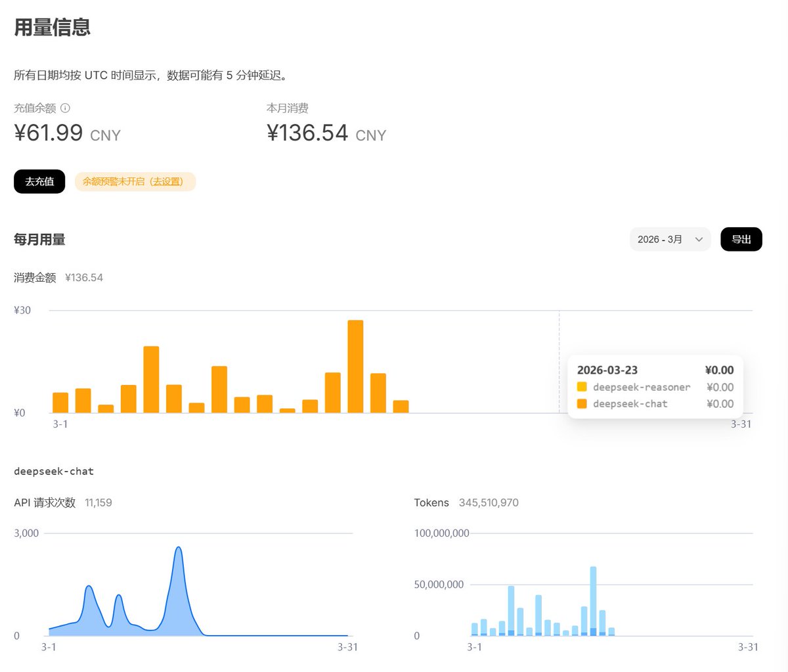Click the 100,000,000 axis label
Viewport: 788px width, 672px height.
(441, 533)
